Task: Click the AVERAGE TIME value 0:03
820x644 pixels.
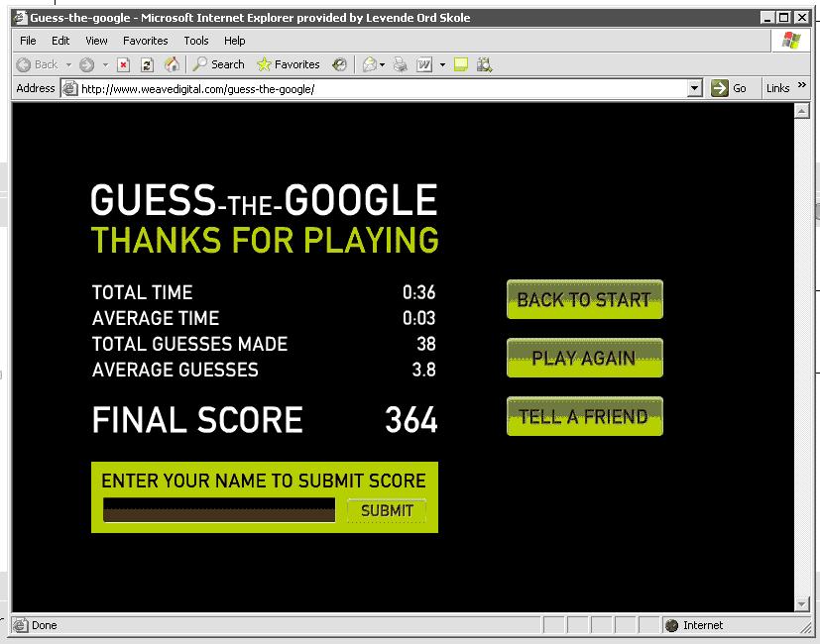Action: click(x=418, y=318)
